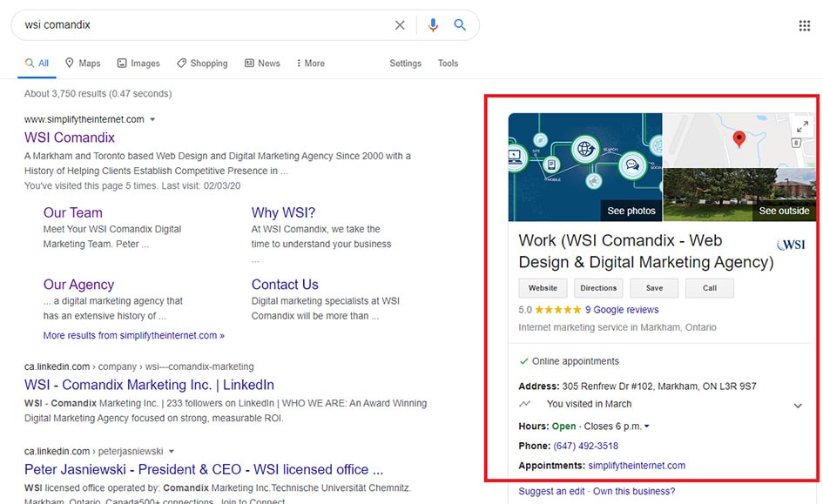The width and height of the screenshot is (823, 504).
Task: Open the WSI Comandix result title
Action: 70,138
